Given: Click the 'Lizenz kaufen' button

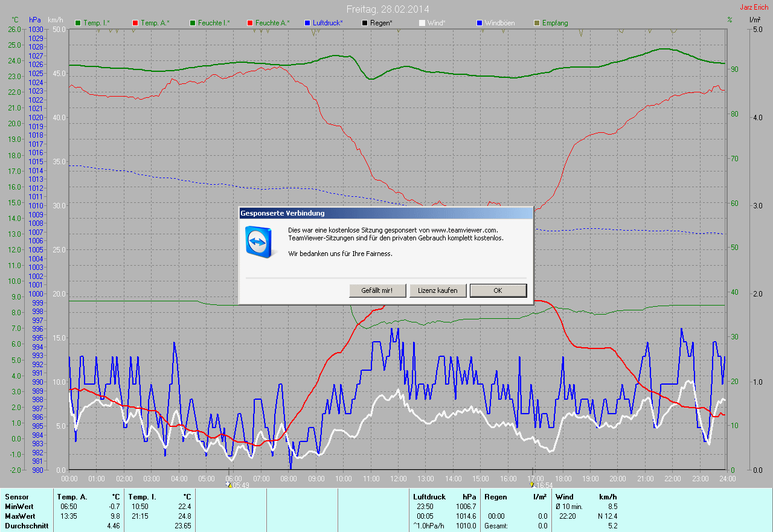Looking at the screenshot, I should [438, 290].
